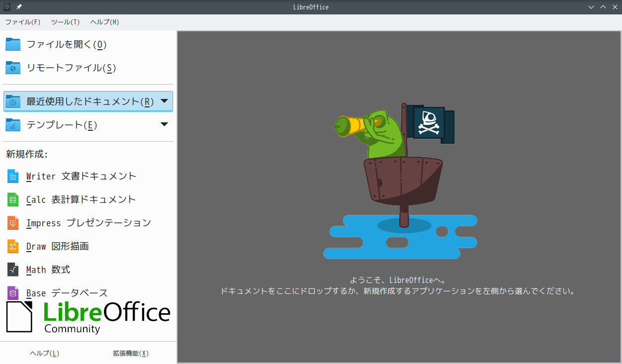Click リモートファイル(S) button
Viewport: 622px width, 364px height.
pyautogui.click(x=89, y=68)
